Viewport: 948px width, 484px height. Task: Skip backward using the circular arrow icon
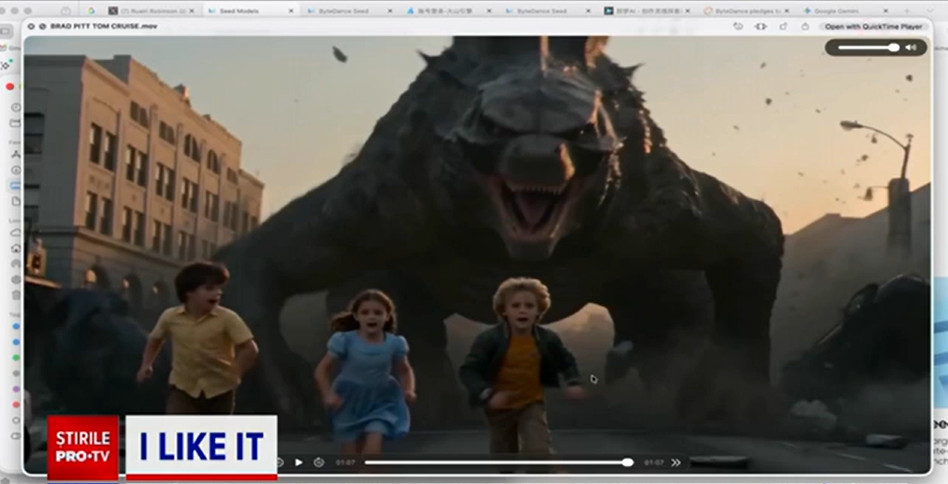pos(279,462)
